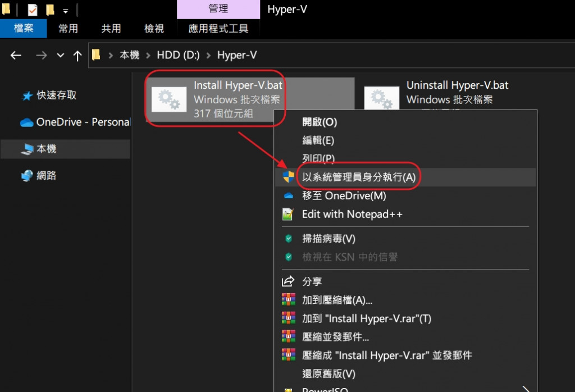
Task: Open the 應用程式工具 ribbon tab
Action: (x=218, y=28)
